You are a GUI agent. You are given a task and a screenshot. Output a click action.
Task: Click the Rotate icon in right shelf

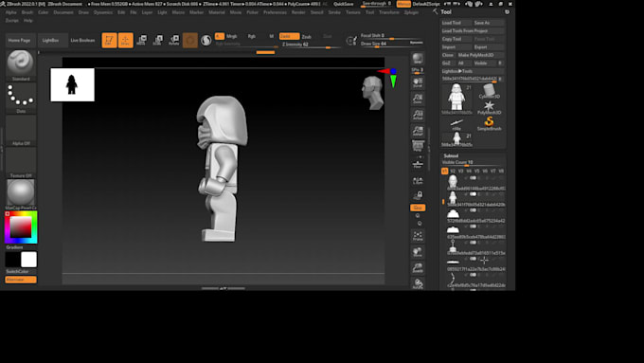(418, 283)
